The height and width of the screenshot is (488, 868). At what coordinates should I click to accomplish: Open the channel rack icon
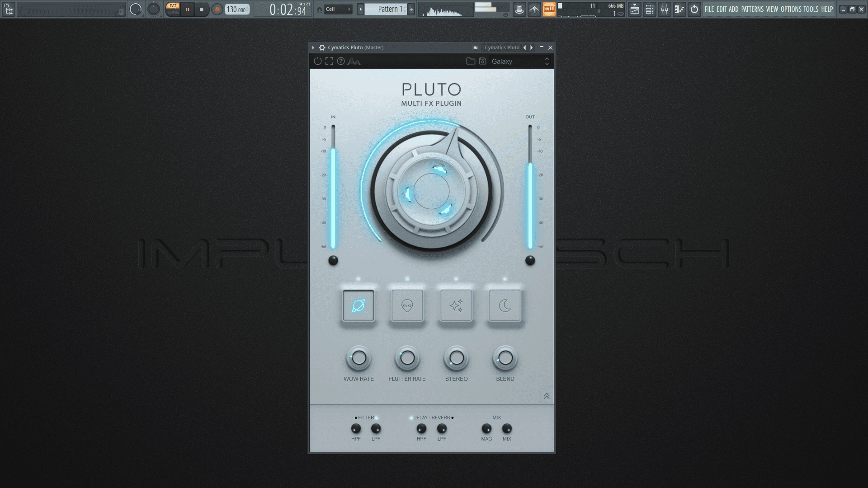(650, 9)
